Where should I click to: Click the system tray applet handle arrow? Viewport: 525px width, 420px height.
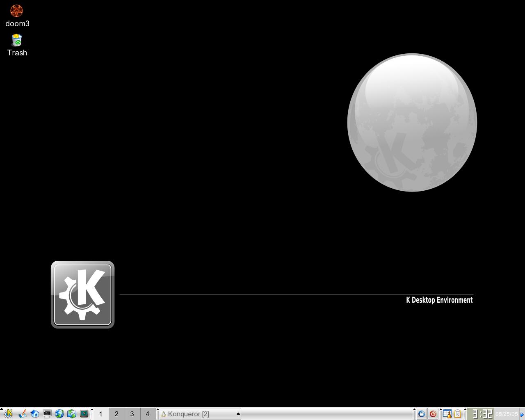(x=441, y=409)
